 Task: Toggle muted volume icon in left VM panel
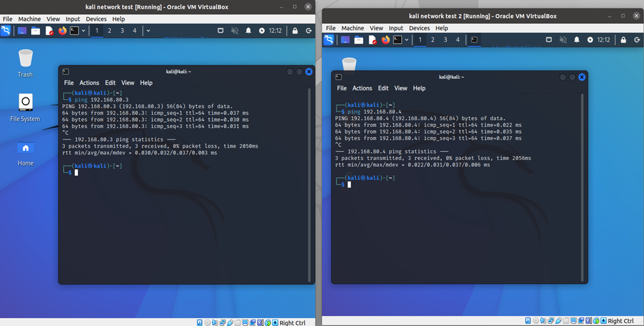pyautogui.click(x=235, y=31)
